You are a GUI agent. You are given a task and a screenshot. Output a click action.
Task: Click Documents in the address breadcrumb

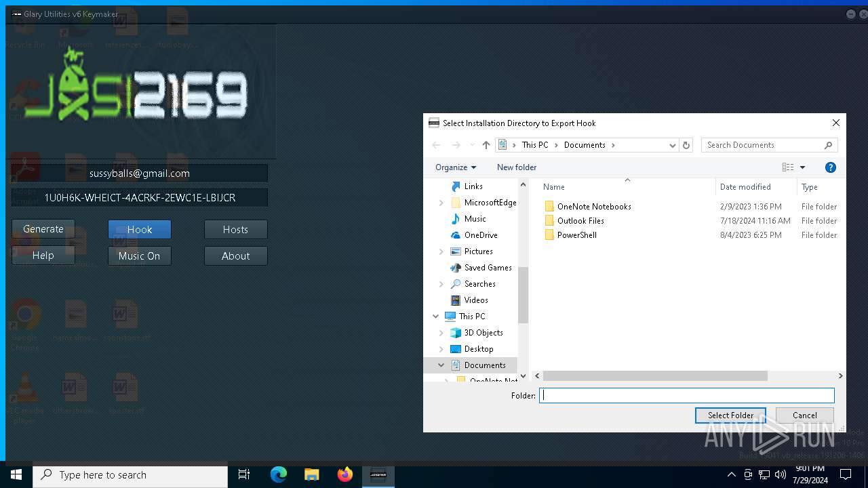[585, 145]
